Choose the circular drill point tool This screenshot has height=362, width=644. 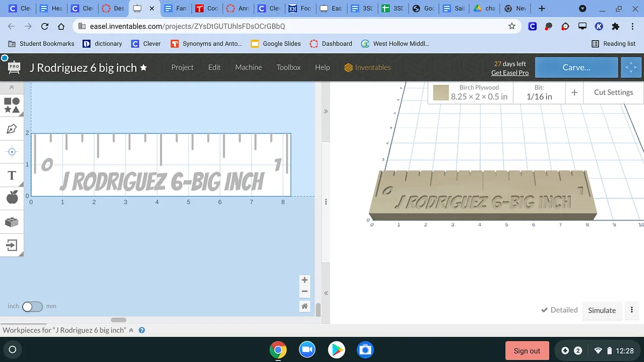click(12, 152)
